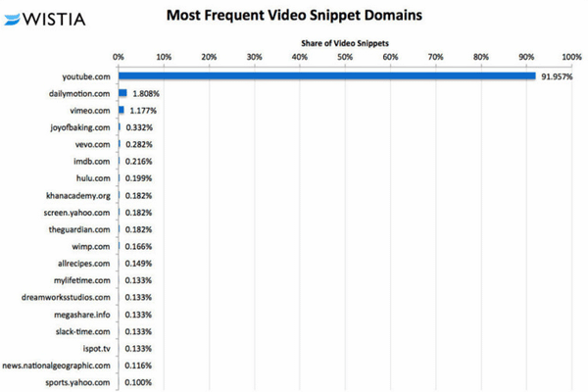
Task: Select the 1.808% value for dailymotion.com
Action: point(146,94)
